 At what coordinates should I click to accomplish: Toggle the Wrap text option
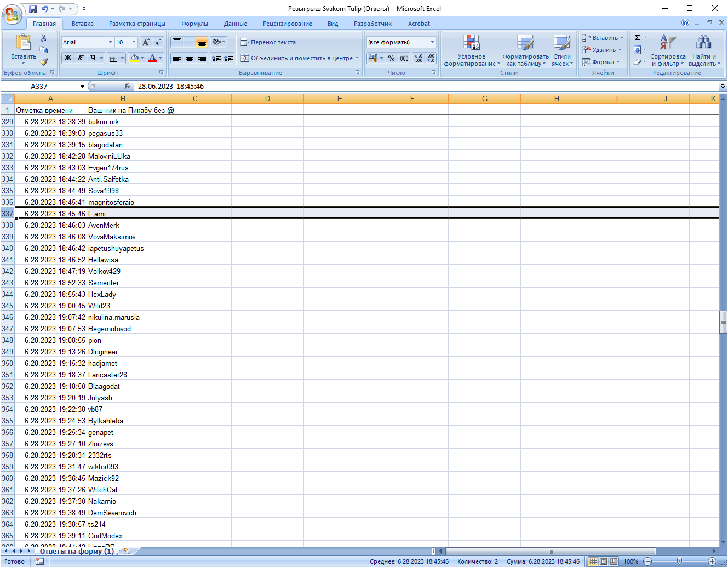pos(268,42)
